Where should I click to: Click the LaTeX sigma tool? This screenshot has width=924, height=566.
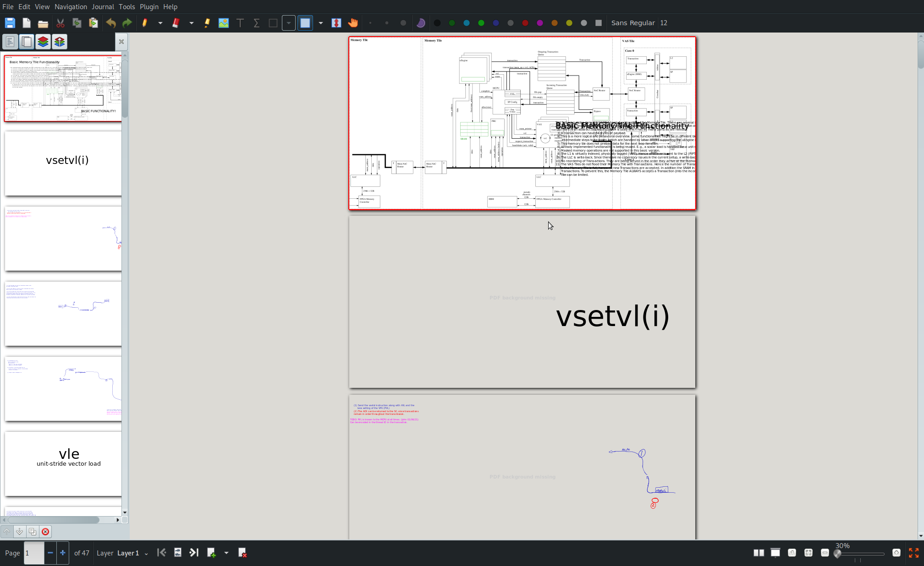pyautogui.click(x=256, y=23)
